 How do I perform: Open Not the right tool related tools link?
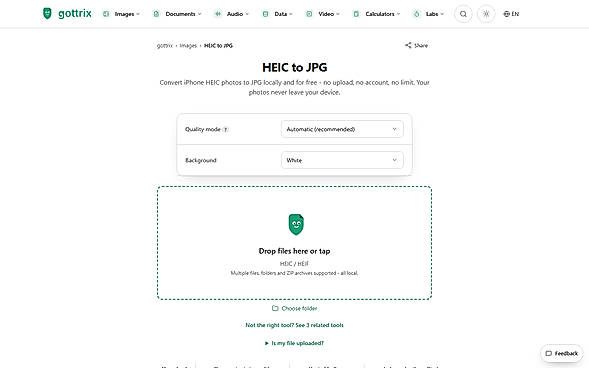point(294,325)
